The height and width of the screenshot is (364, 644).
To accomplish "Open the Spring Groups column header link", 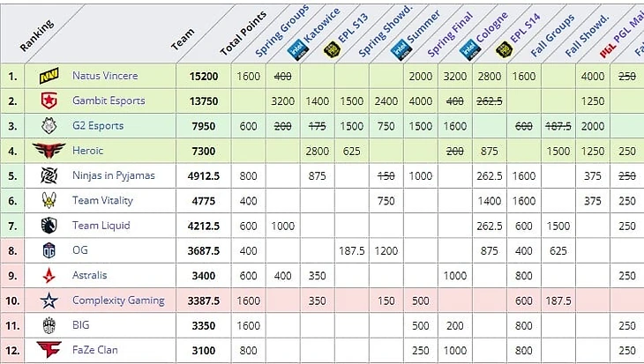I will pos(281,31).
